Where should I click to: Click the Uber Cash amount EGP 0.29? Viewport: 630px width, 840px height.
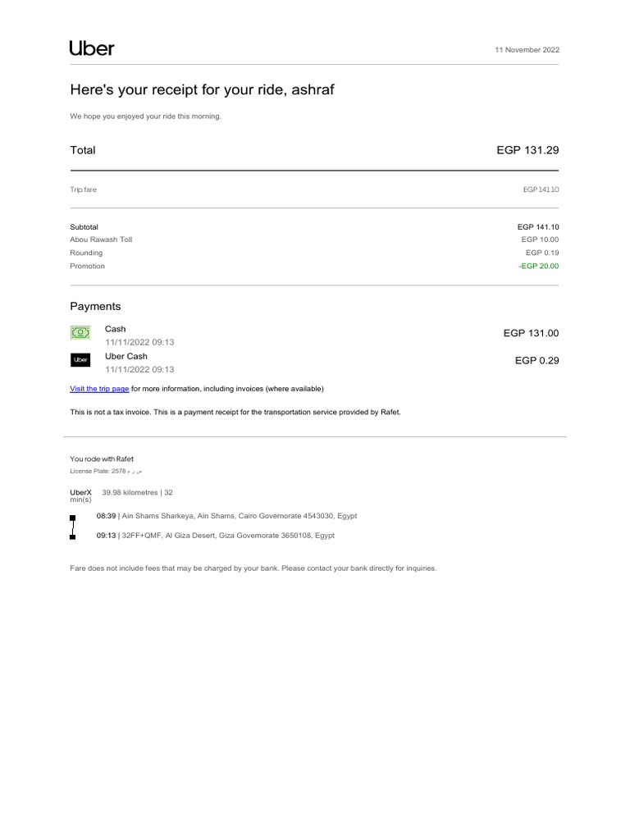536,360
